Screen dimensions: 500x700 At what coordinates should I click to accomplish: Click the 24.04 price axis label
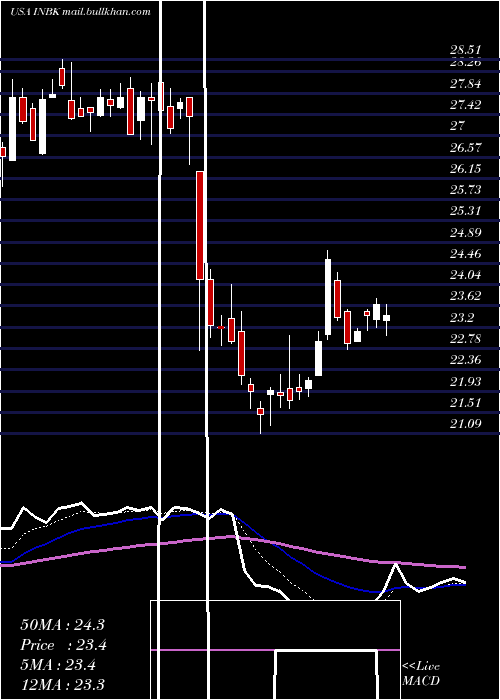click(466, 275)
